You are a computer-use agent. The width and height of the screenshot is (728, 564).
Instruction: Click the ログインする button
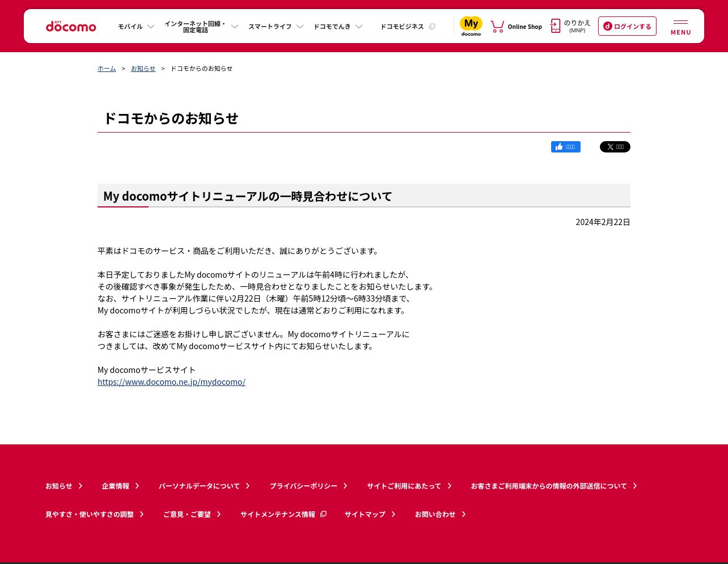(627, 26)
